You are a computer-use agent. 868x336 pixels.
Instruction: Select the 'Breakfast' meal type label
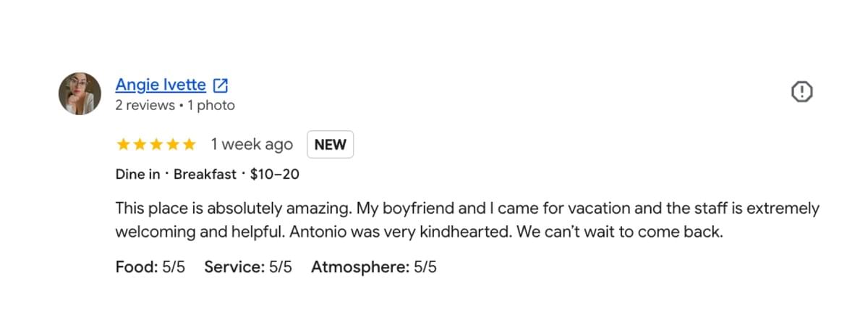[205, 175]
